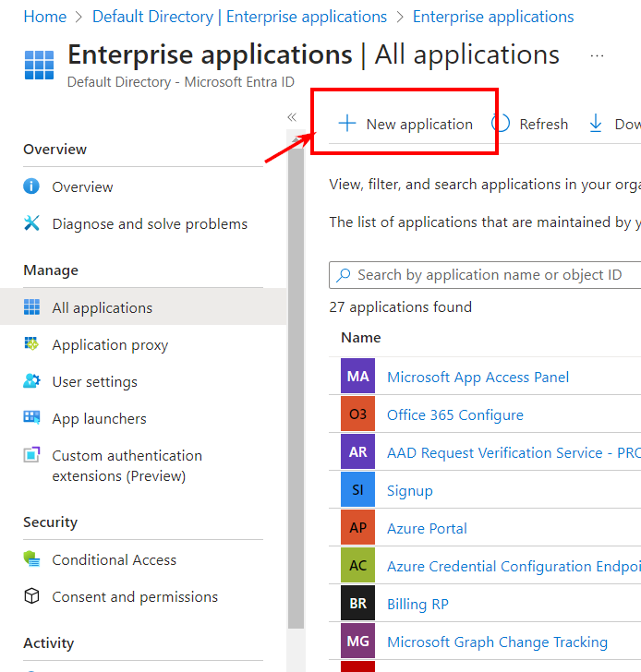Viewport: 641px width, 672px height.
Task: Click the New application button label
Action: (x=419, y=125)
